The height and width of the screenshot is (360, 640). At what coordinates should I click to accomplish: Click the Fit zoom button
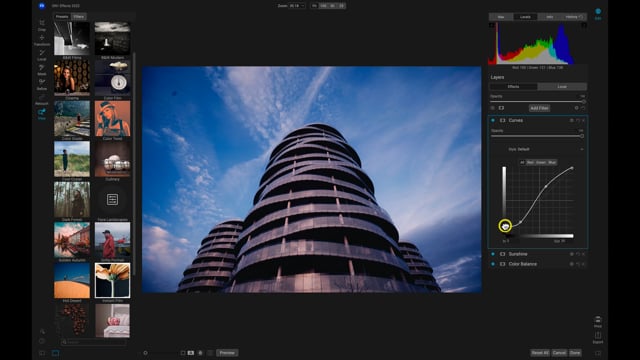pyautogui.click(x=314, y=6)
